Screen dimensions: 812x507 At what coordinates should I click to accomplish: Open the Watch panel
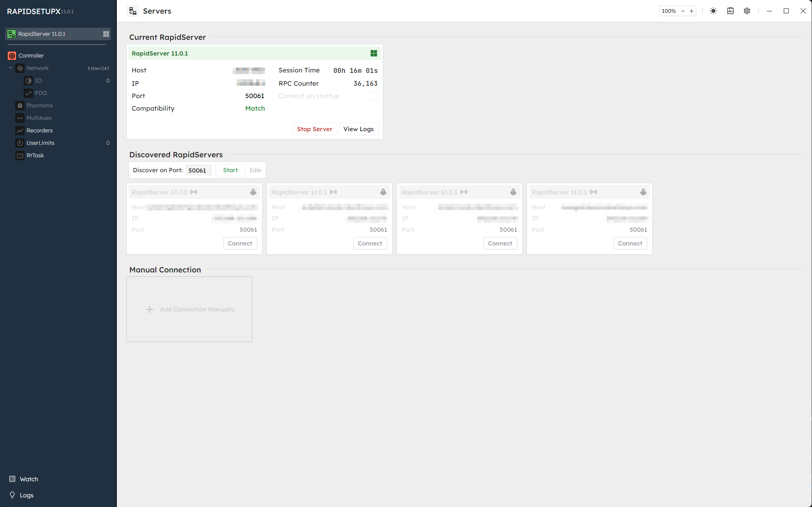tap(29, 479)
